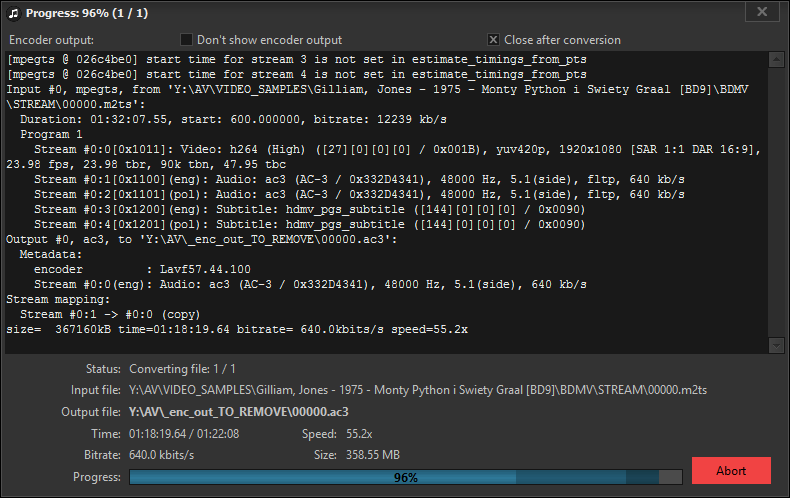This screenshot has height=498, width=790.
Task: Click the 96% progress bar
Action: 406,477
